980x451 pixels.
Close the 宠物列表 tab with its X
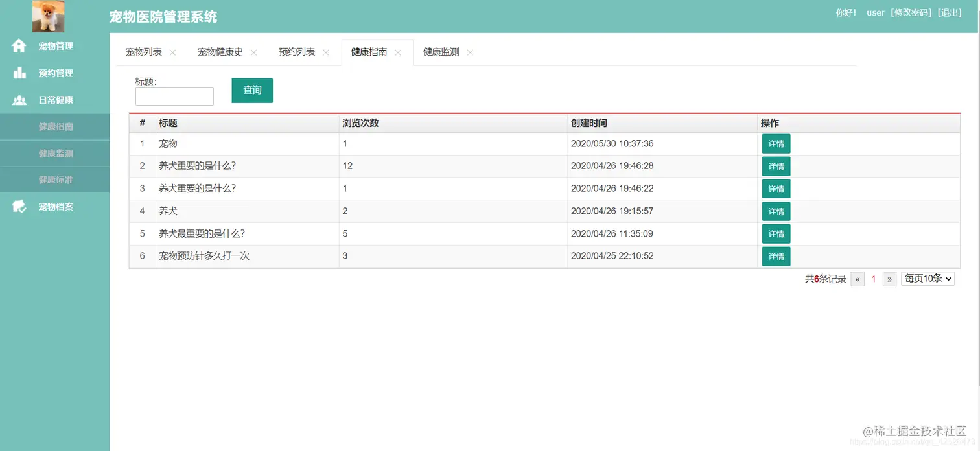coord(172,52)
